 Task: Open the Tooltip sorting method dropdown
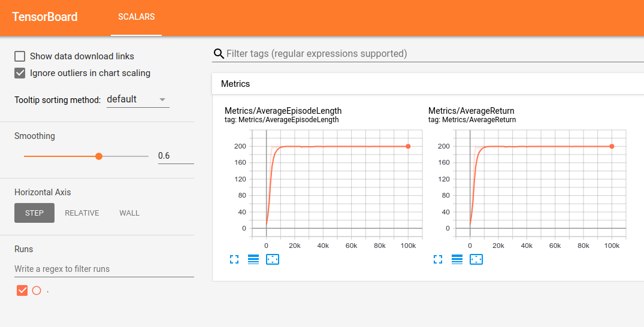coord(138,99)
